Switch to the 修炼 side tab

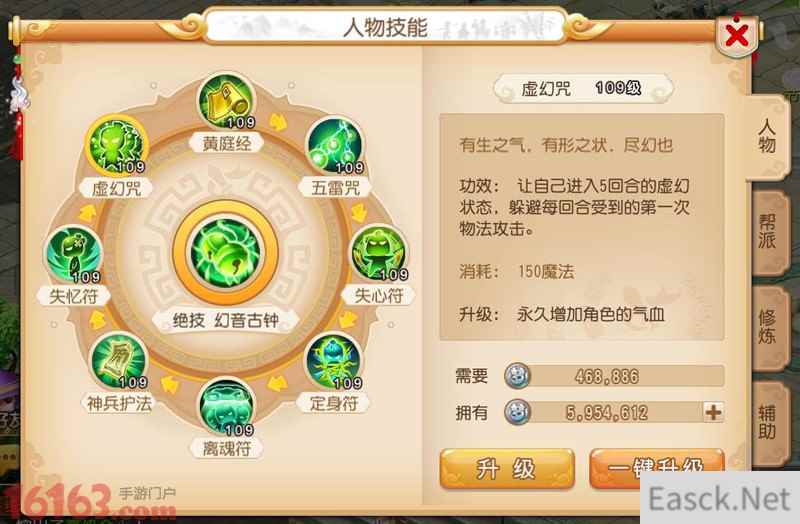tap(769, 328)
